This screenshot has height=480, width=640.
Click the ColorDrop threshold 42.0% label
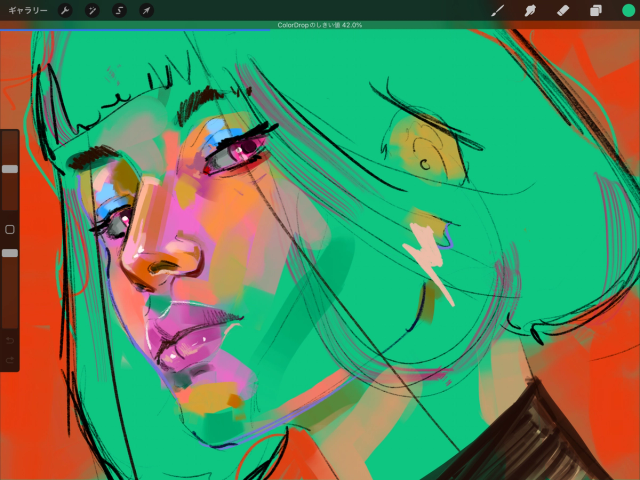click(319, 25)
